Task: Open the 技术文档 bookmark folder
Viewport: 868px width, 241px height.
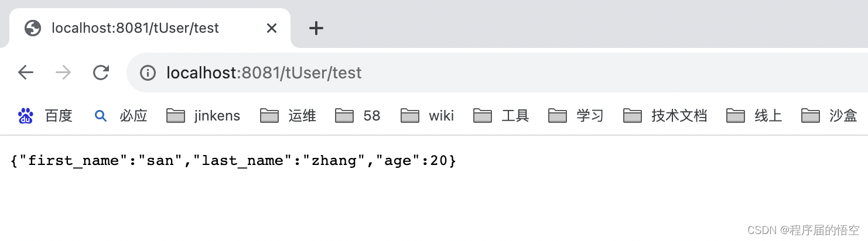Action: coord(665,116)
